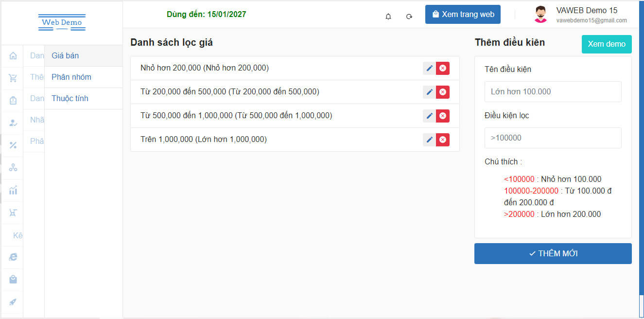Edit the 'Nhỏ hơn 200,000' filter

point(429,69)
